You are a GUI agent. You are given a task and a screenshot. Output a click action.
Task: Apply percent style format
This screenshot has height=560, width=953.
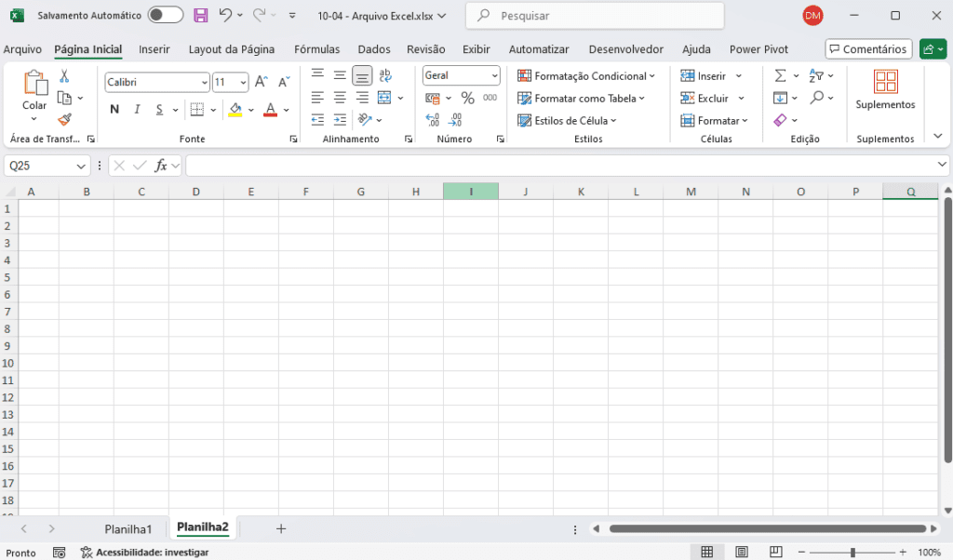click(x=467, y=98)
